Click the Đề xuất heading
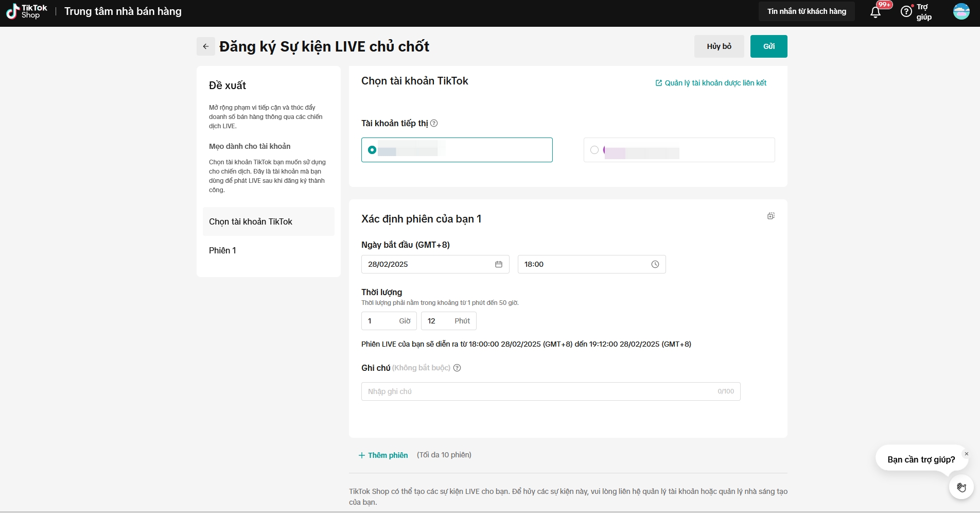This screenshot has width=980, height=513. pyautogui.click(x=227, y=85)
